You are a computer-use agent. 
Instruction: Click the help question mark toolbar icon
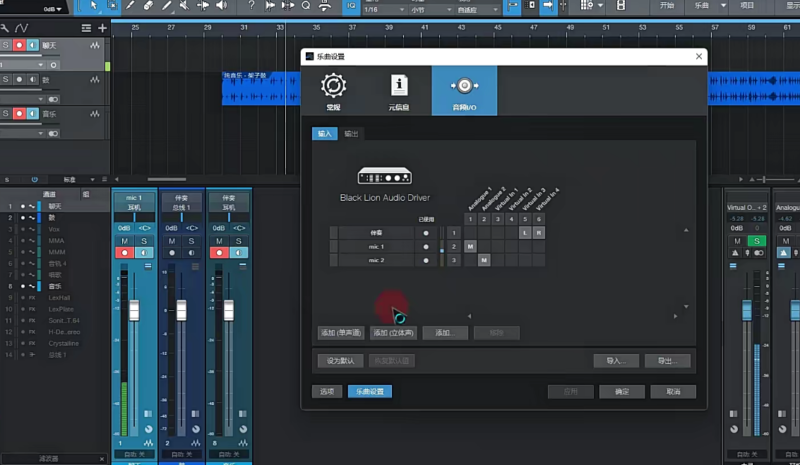click(251, 6)
